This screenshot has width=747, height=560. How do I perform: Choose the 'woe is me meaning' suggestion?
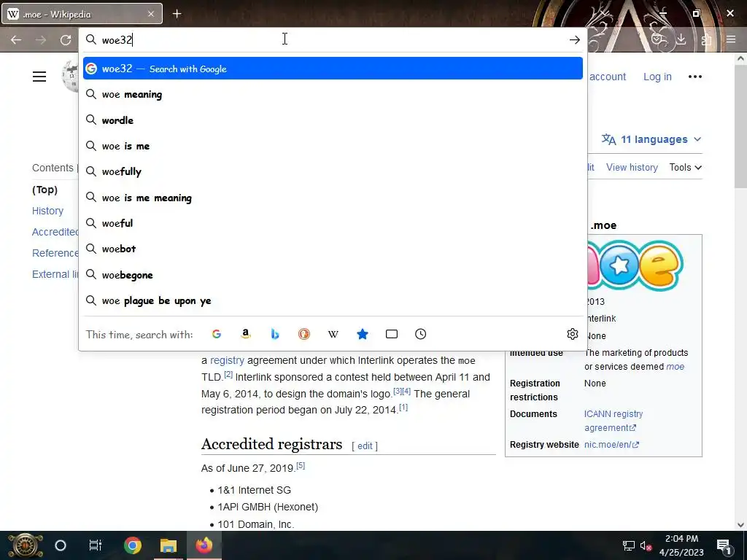click(x=333, y=198)
